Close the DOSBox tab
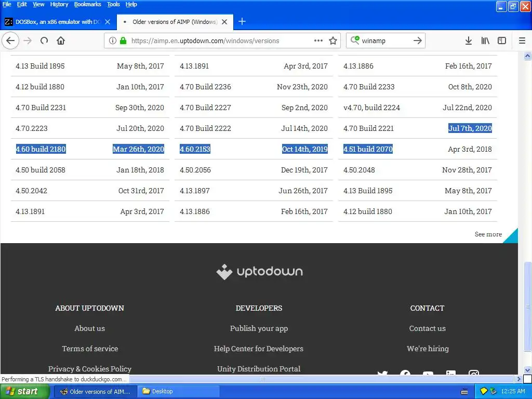532x399 pixels. click(108, 22)
